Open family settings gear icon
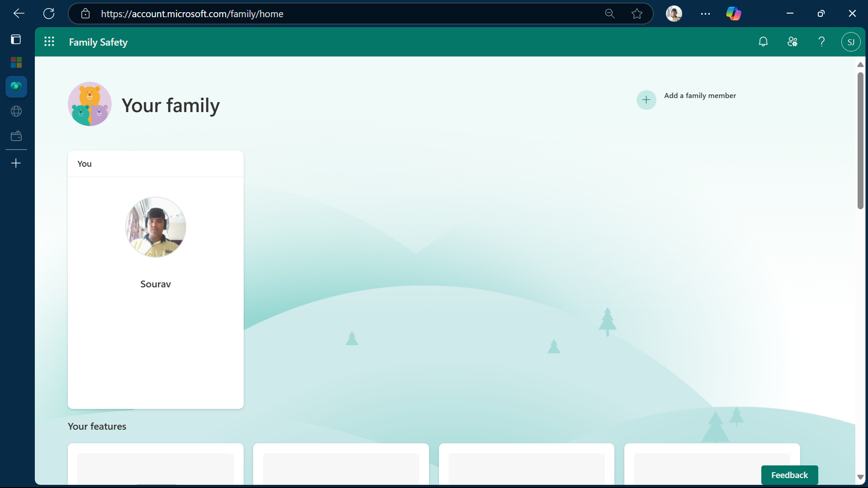Screen dimensions: 868x488 [793, 42]
